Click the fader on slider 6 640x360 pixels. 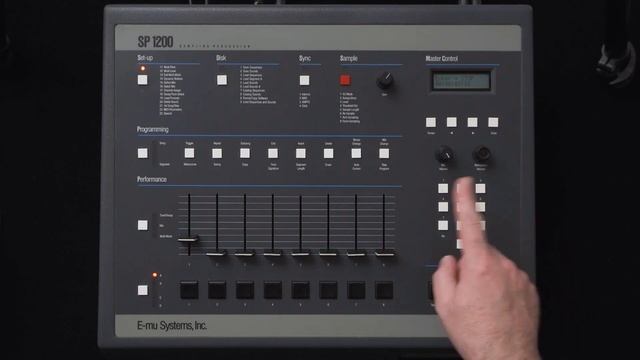tap(328, 253)
